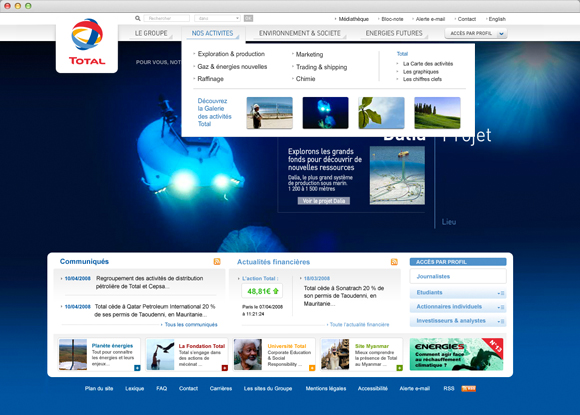Click blue plus icon on Planète énergies card
The image size is (580, 415).
pyautogui.click(x=137, y=368)
